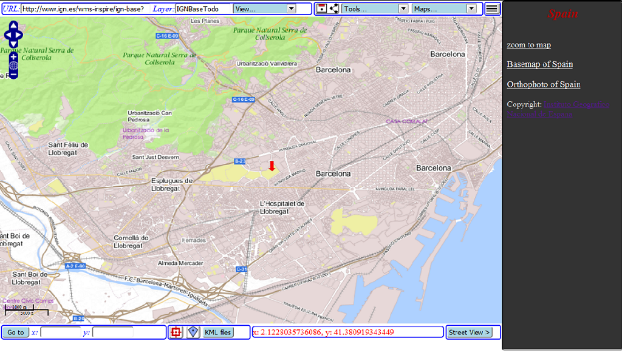Pan the map north using the up arrow
This screenshot has width=622, height=364.
[x=13, y=25]
